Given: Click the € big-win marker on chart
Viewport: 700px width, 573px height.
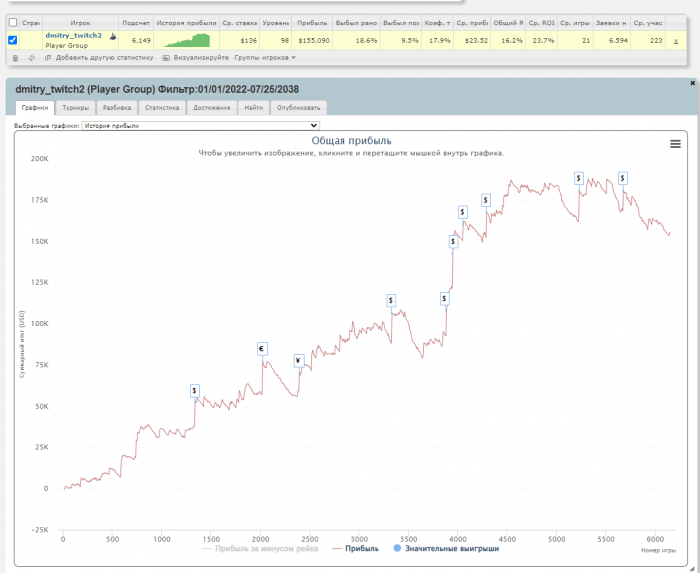Looking at the screenshot, I should click(x=262, y=349).
